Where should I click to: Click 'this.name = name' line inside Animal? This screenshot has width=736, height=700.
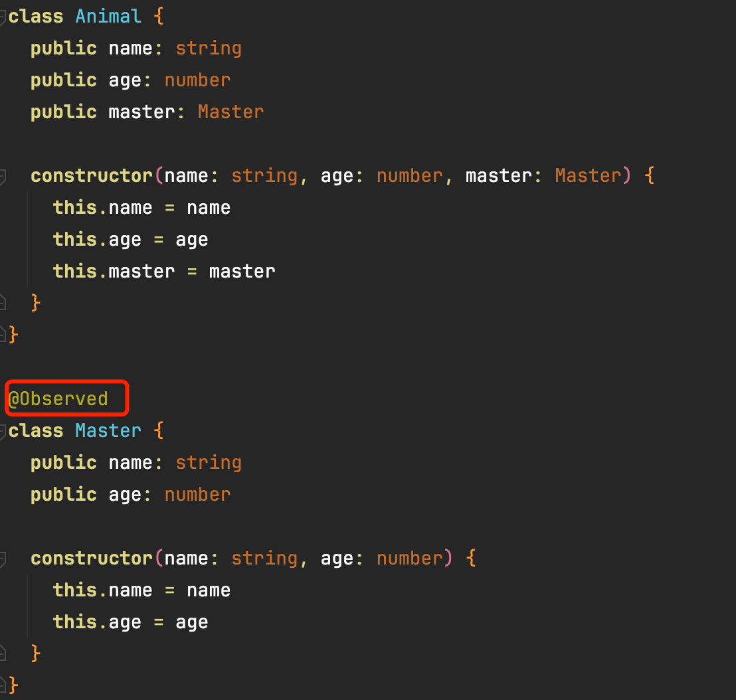coord(141,208)
